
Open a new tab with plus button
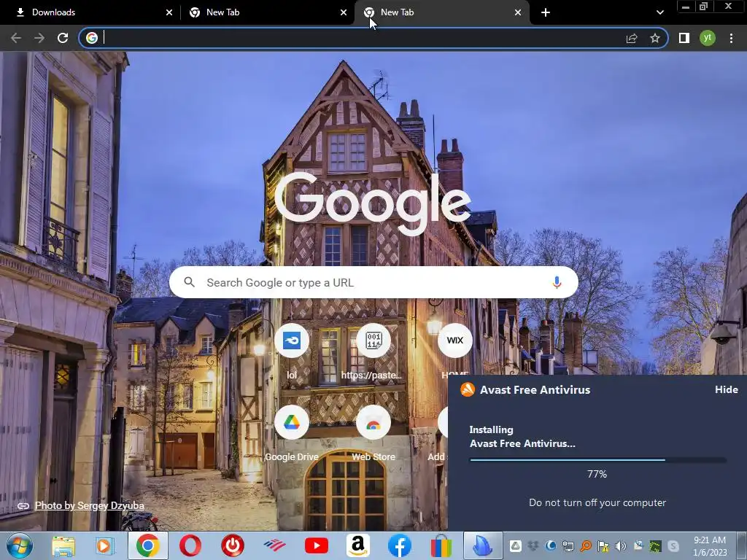click(x=546, y=12)
